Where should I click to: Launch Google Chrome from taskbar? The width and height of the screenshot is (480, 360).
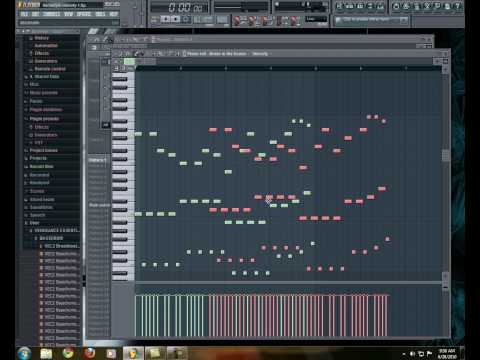68,353
